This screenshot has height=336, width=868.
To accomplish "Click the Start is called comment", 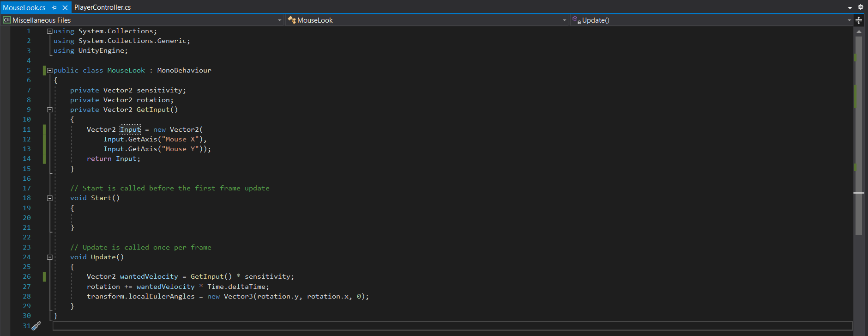I will tap(170, 188).
